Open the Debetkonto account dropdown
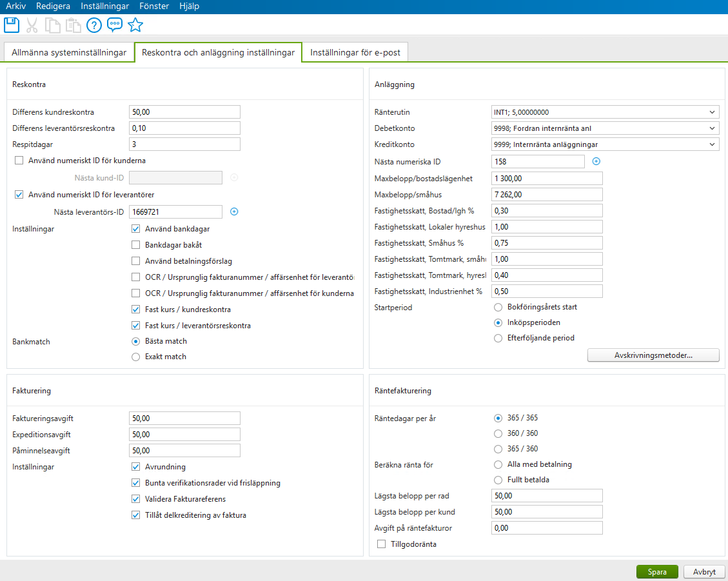728x581 pixels. [x=713, y=128]
